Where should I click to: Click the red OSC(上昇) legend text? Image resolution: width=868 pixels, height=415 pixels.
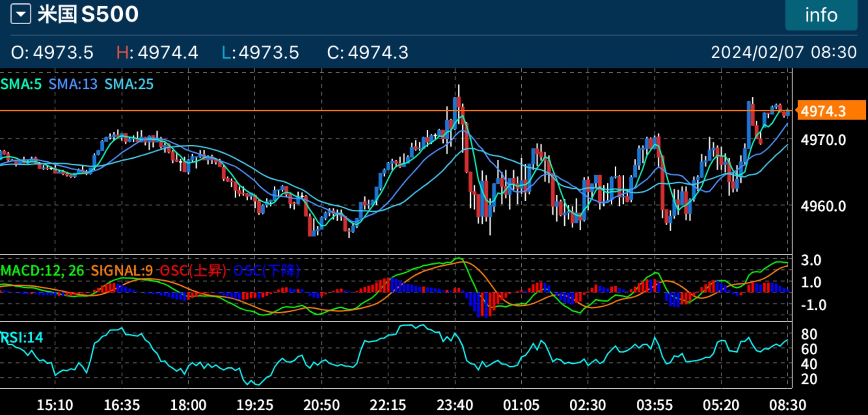[193, 271]
